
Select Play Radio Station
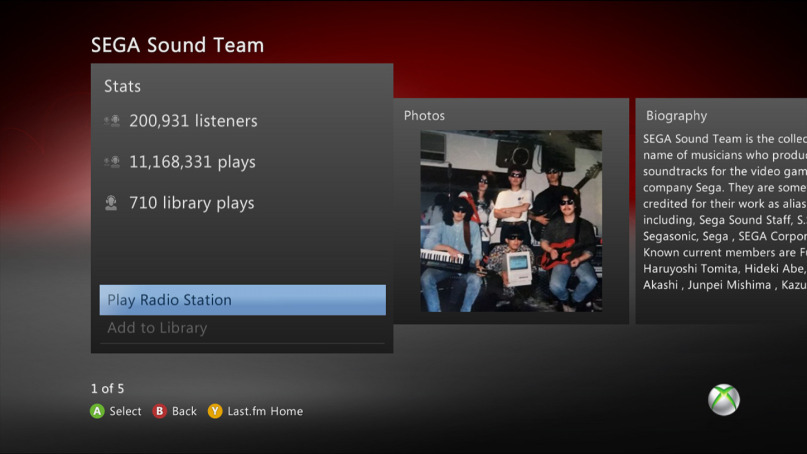242,300
